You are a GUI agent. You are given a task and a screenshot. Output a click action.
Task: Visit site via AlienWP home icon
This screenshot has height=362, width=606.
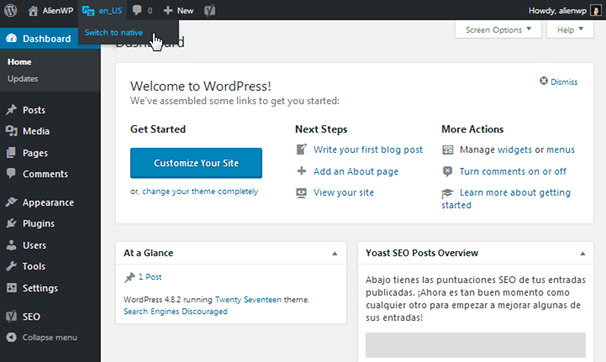click(x=33, y=10)
